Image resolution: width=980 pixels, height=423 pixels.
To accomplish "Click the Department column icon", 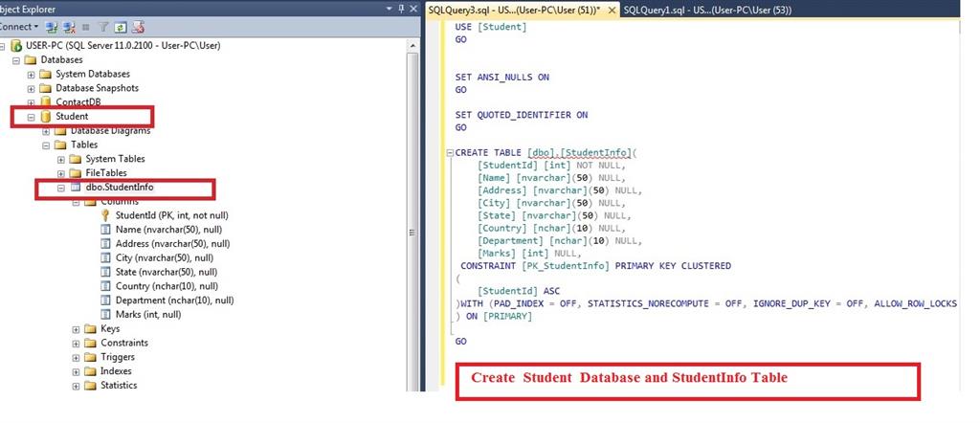I will click(x=105, y=301).
